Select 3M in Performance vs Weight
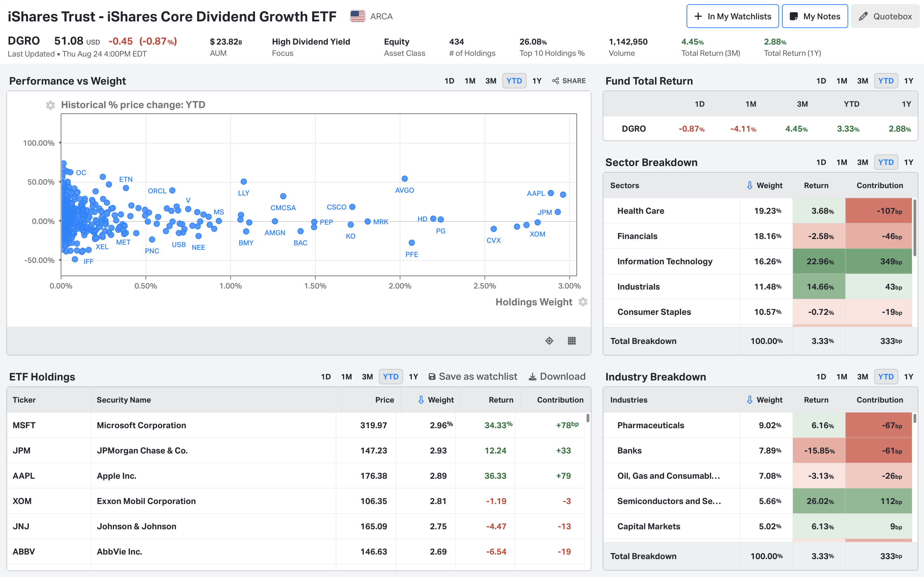Screen dimensions: 924x577 pyautogui.click(x=491, y=81)
